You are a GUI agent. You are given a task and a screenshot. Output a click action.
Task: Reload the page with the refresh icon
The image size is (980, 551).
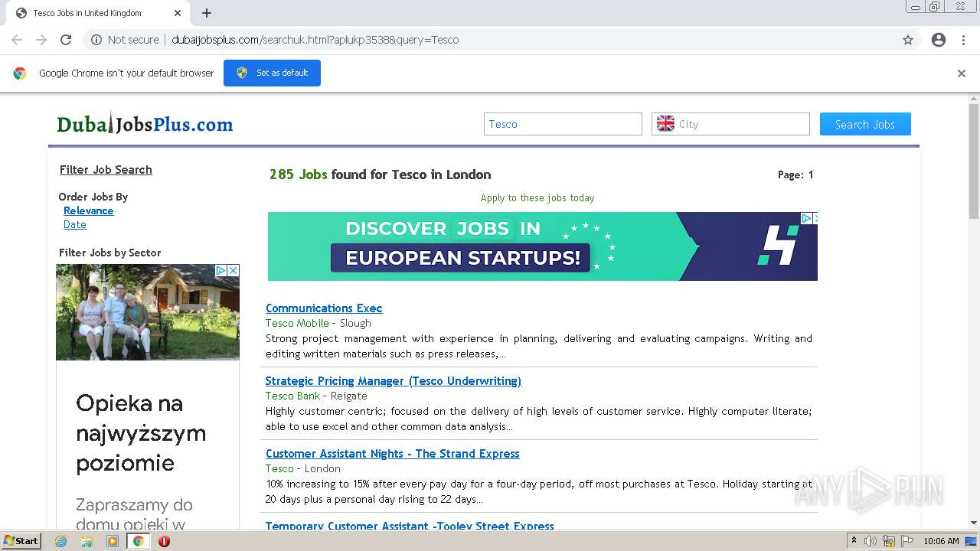point(66,40)
